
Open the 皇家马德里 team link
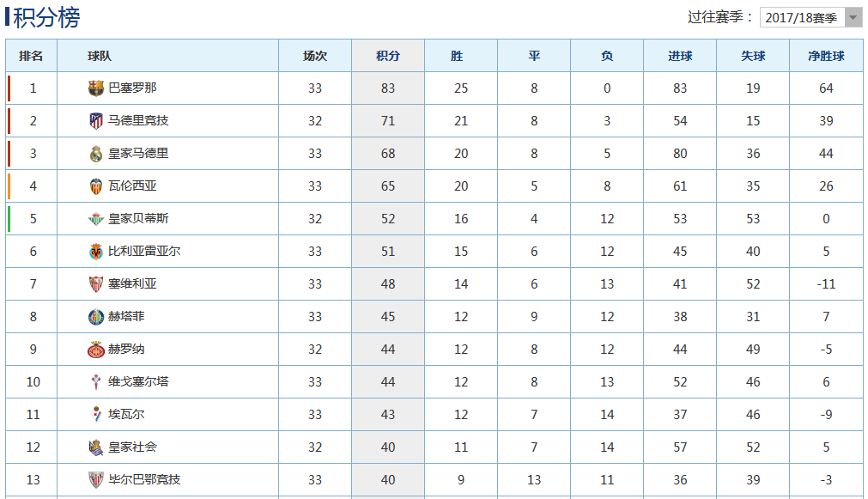138,153
